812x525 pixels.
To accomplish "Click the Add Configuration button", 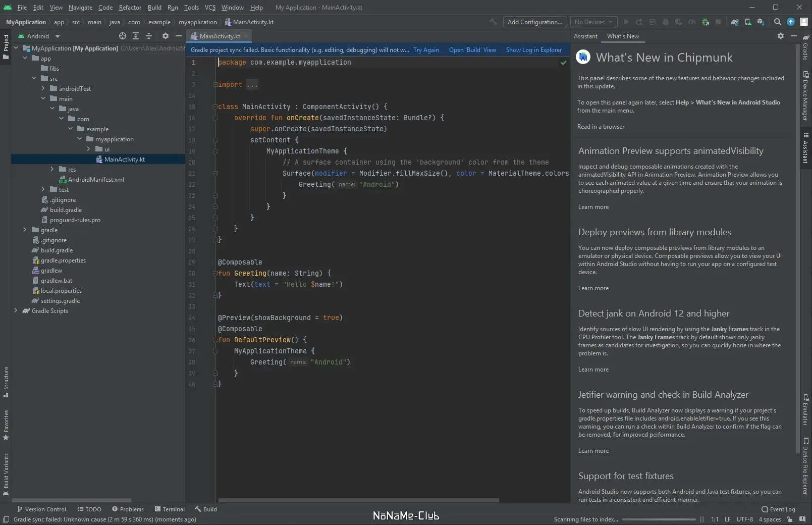I will tap(534, 22).
